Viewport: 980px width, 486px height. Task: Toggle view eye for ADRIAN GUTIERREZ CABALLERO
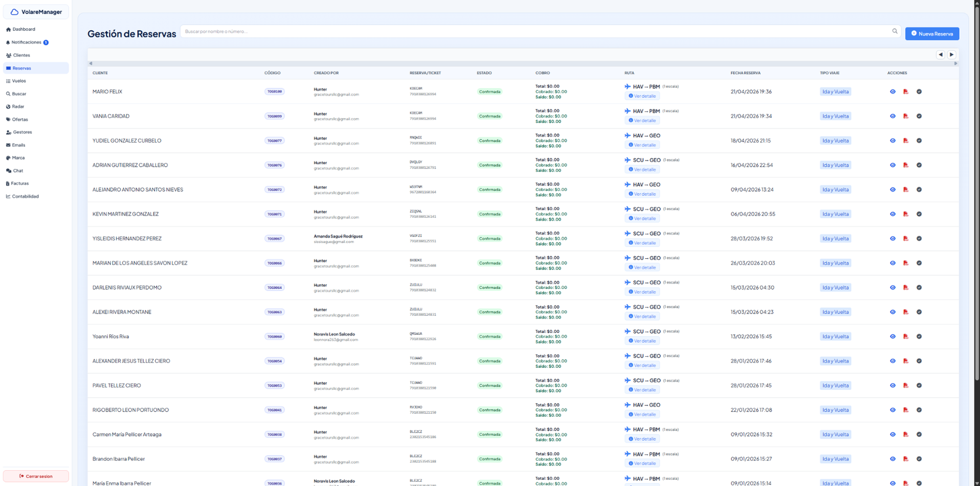(892, 165)
